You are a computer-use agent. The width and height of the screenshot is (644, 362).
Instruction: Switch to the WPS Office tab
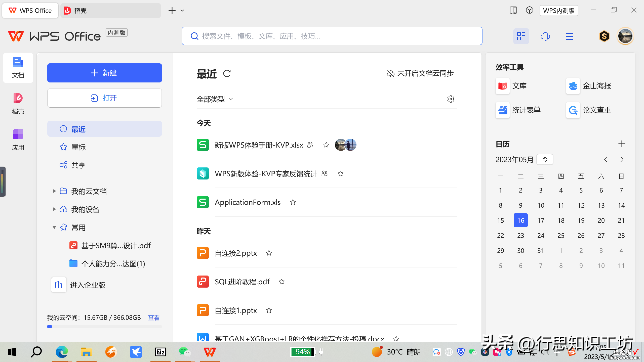(30, 11)
